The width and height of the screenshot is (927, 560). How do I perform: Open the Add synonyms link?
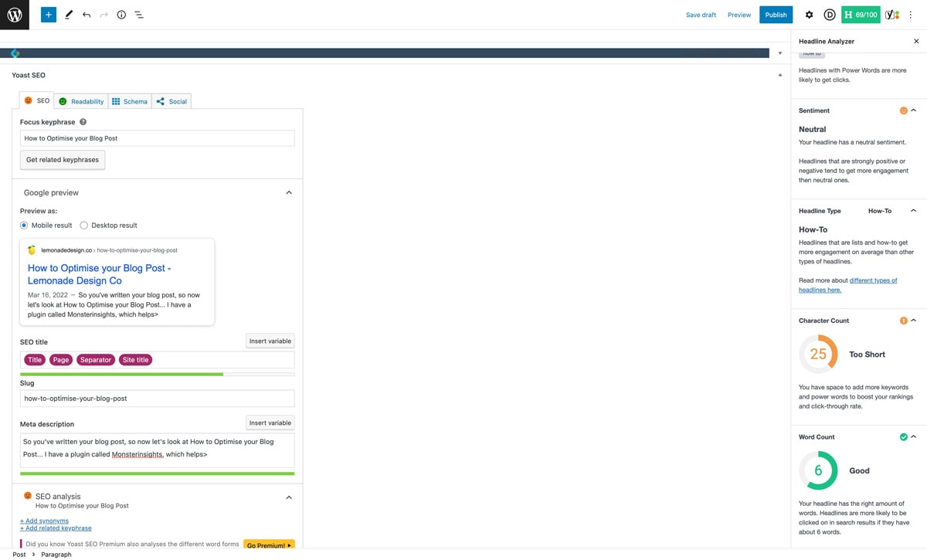[44, 521]
